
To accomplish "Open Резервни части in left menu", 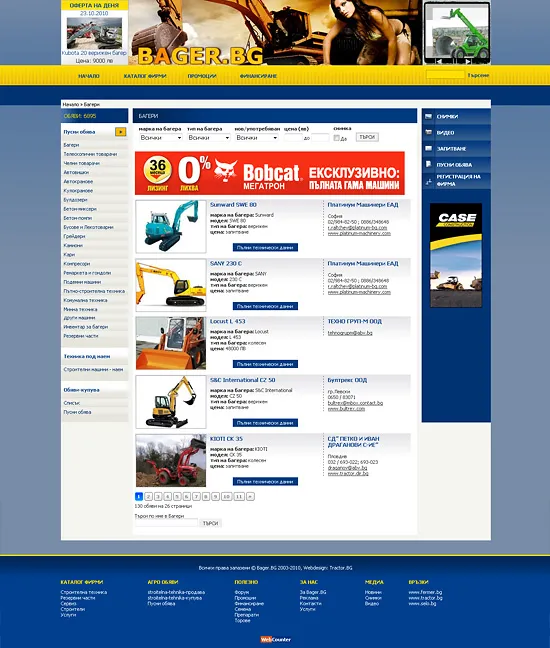I will pos(81,336).
